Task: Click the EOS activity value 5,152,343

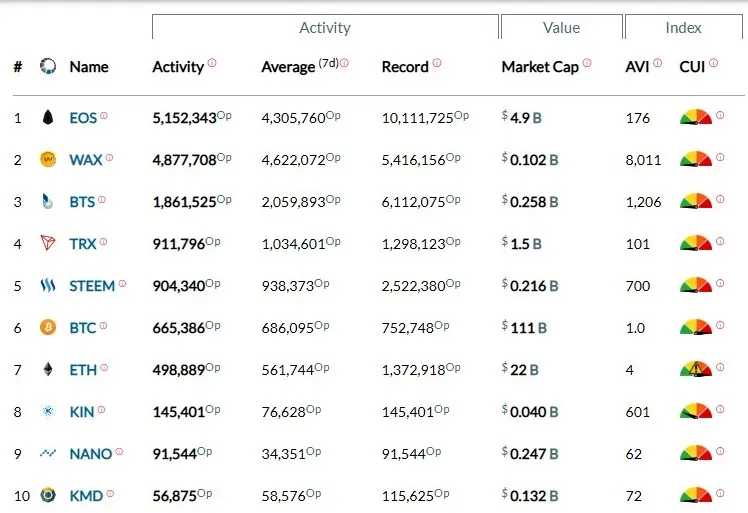Action: (184, 118)
